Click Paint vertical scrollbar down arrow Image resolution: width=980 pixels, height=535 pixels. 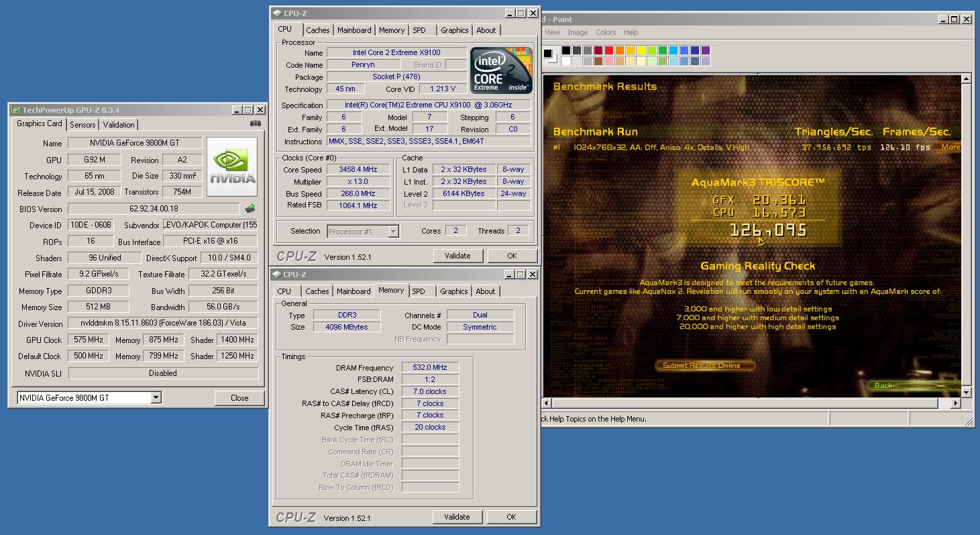coord(967,393)
